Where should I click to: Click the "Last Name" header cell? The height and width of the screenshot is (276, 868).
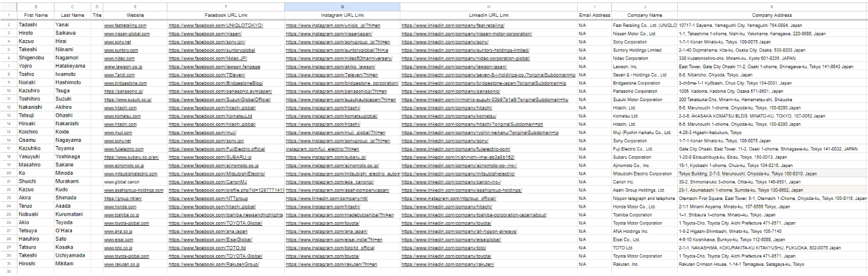[x=72, y=15]
